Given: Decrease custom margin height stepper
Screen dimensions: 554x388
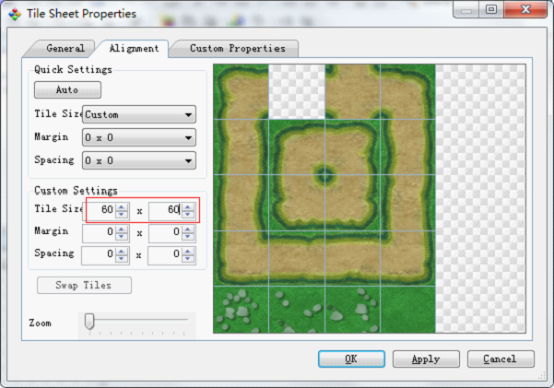Looking at the screenshot, I should [188, 236].
